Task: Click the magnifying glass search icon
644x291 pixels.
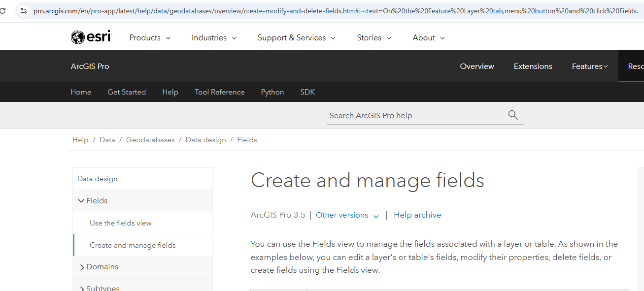Action: [513, 115]
